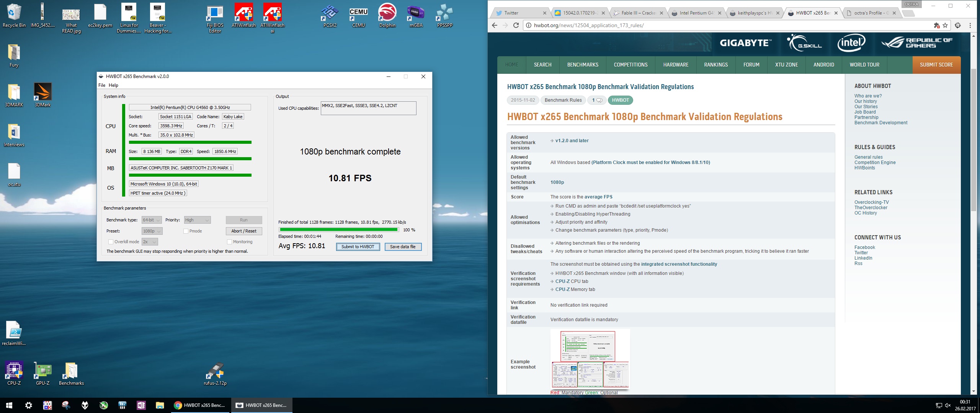Open the File menu in HWBOT x265

[x=102, y=85]
